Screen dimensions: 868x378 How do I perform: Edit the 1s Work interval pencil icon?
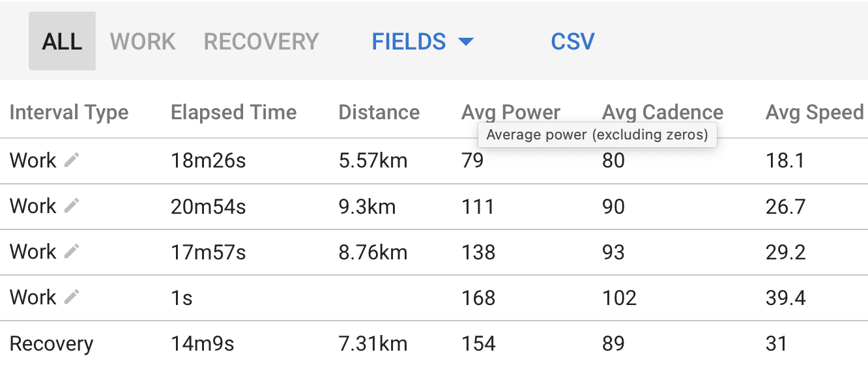click(72, 297)
